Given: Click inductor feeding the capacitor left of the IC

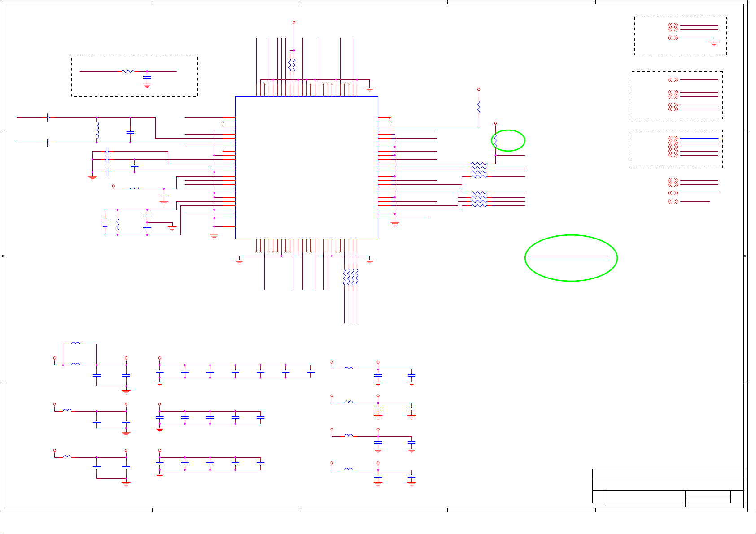Looking at the screenshot, I should 135,188.
